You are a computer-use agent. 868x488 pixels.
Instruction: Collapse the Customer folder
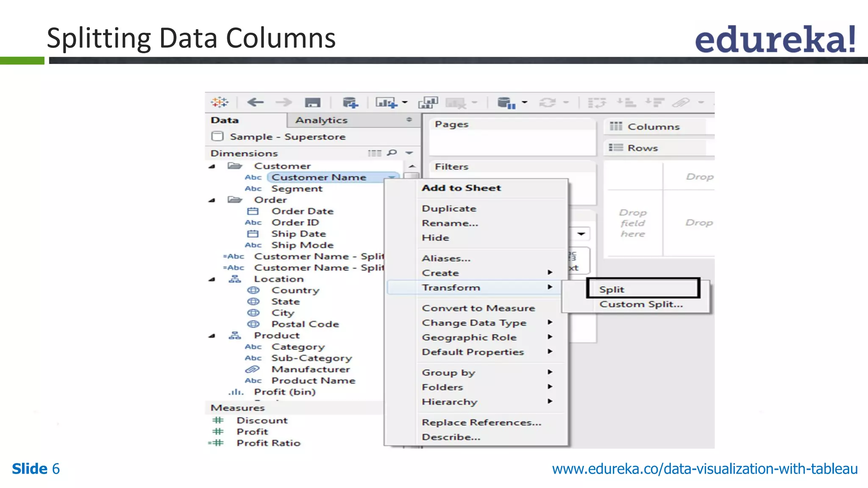[x=212, y=166]
